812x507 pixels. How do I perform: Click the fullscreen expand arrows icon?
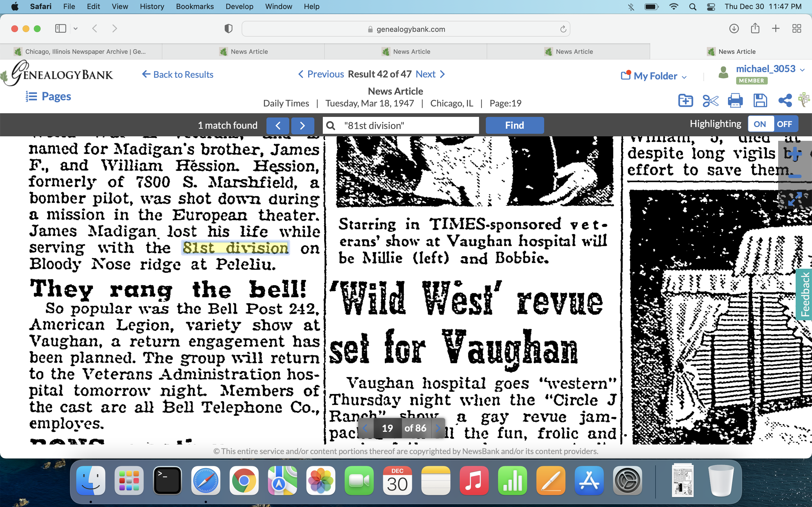tap(795, 199)
